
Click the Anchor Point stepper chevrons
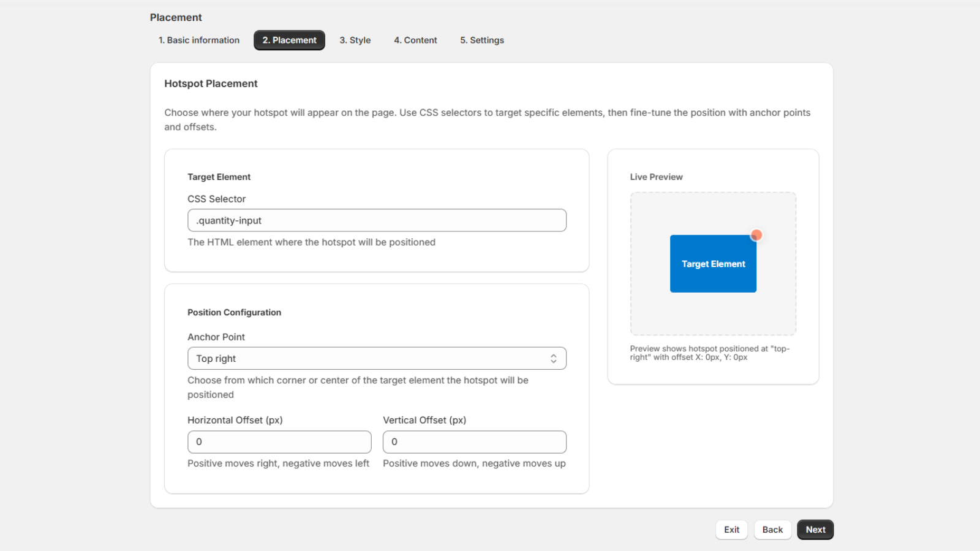[552, 358]
